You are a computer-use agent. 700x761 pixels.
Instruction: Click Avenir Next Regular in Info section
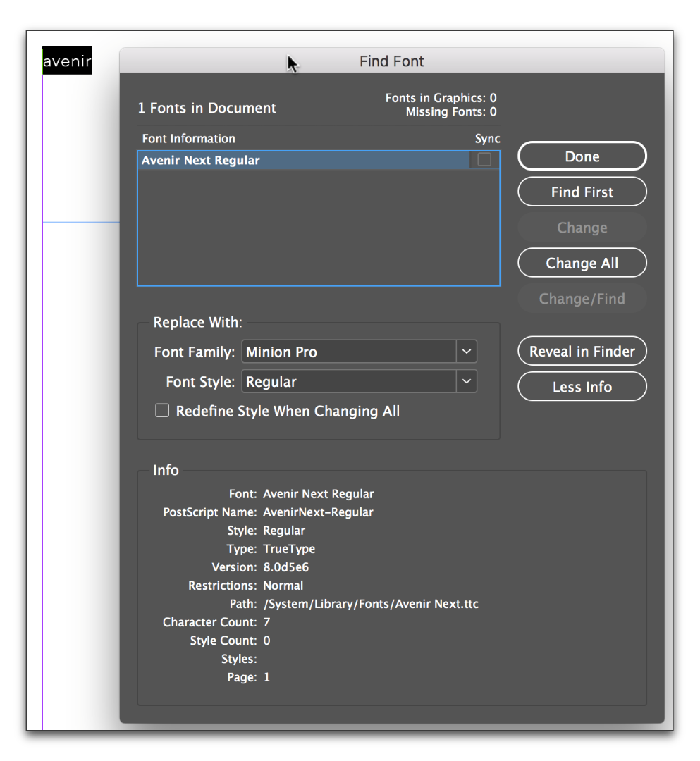(x=319, y=493)
